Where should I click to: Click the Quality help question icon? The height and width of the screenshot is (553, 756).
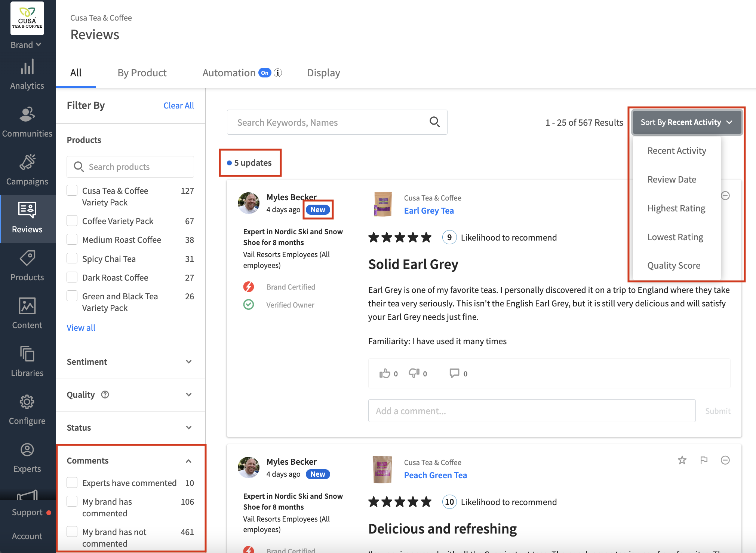tap(105, 394)
